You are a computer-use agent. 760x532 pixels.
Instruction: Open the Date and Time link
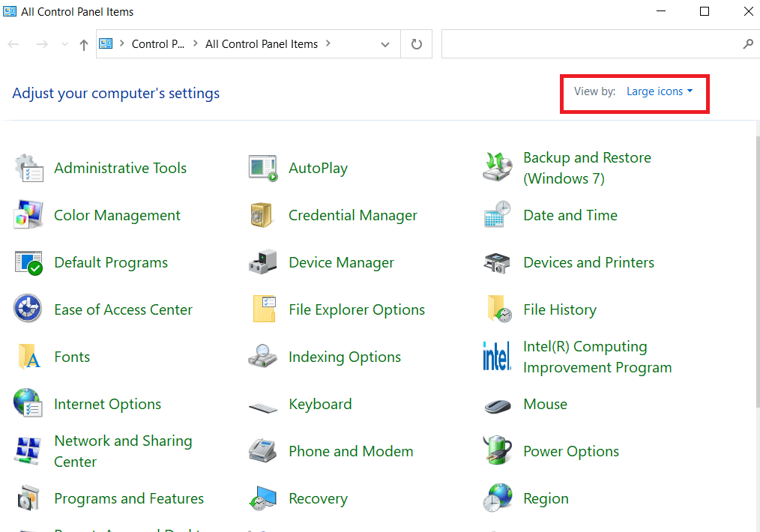point(570,215)
